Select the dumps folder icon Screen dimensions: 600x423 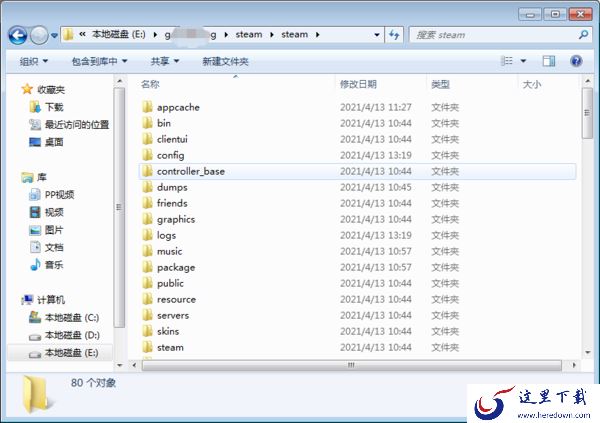[147, 187]
